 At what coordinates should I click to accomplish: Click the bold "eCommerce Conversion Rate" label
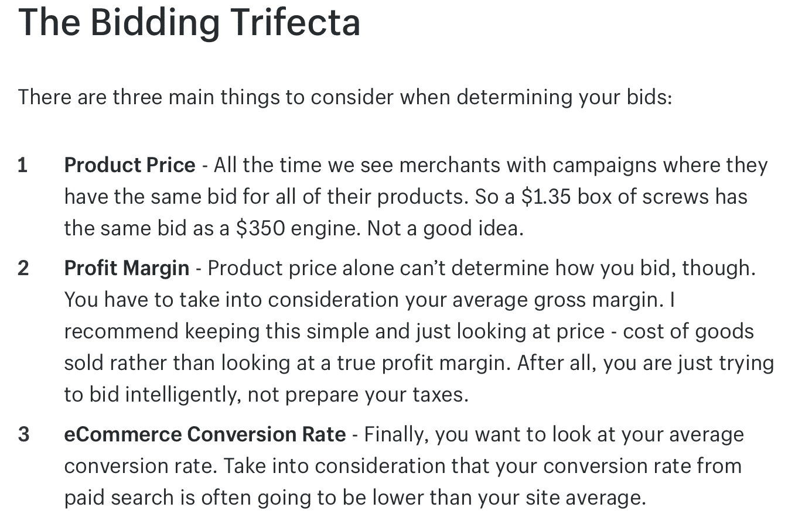coord(205,434)
